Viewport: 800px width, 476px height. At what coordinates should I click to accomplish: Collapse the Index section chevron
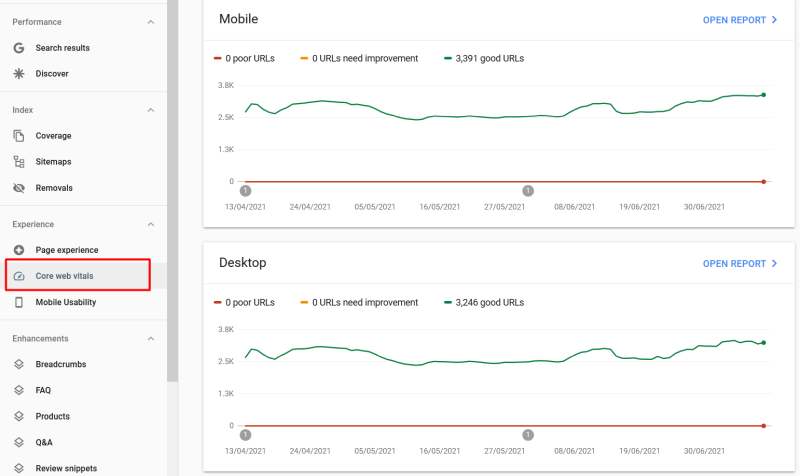(151, 110)
